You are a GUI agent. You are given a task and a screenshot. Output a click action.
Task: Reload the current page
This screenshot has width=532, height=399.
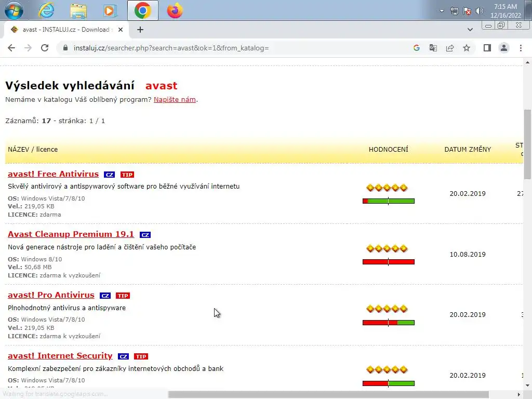pos(45,48)
